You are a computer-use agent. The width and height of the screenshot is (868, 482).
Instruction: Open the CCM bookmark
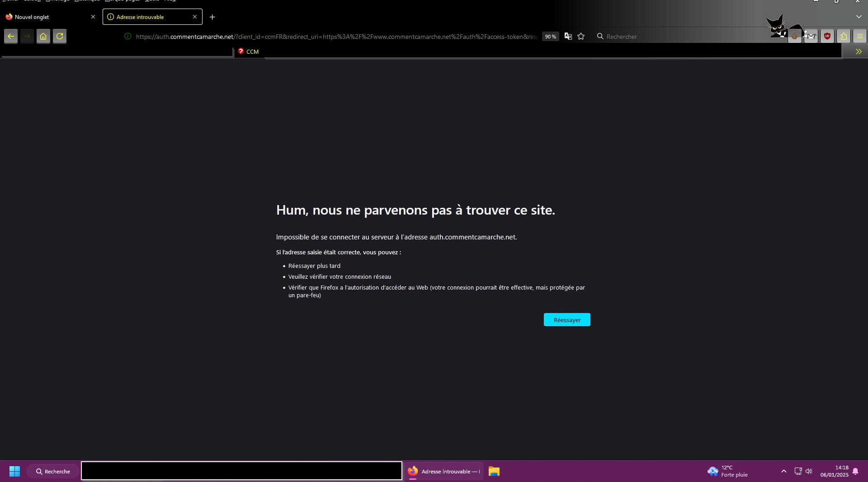coord(249,51)
